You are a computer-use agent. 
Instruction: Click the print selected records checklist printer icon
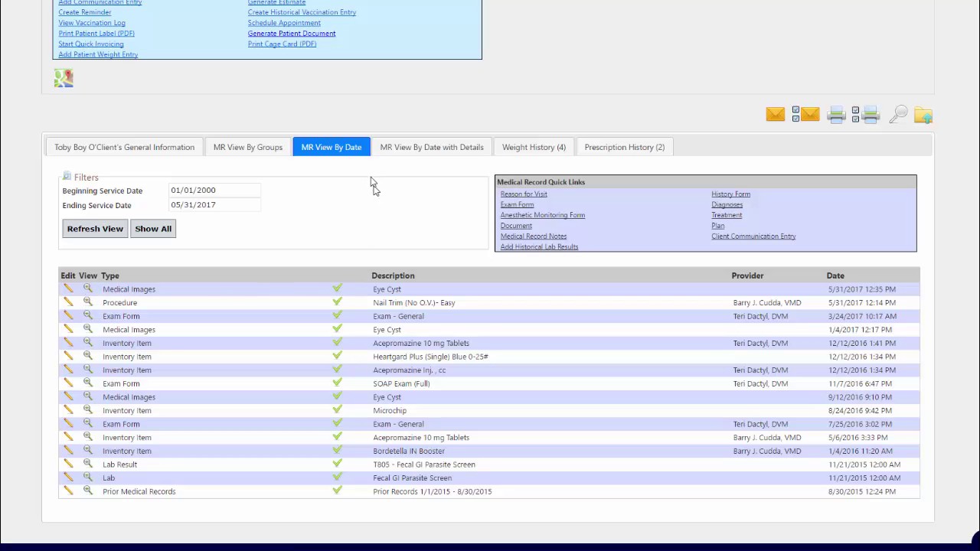click(866, 115)
